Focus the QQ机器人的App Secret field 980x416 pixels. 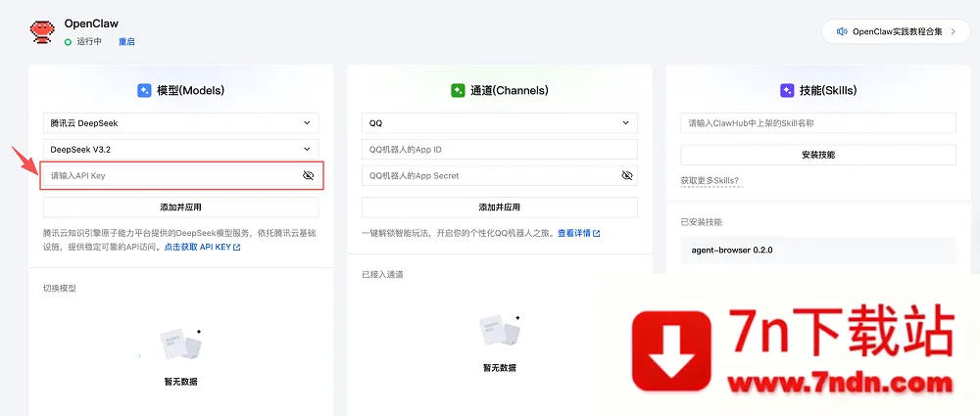[500, 175]
